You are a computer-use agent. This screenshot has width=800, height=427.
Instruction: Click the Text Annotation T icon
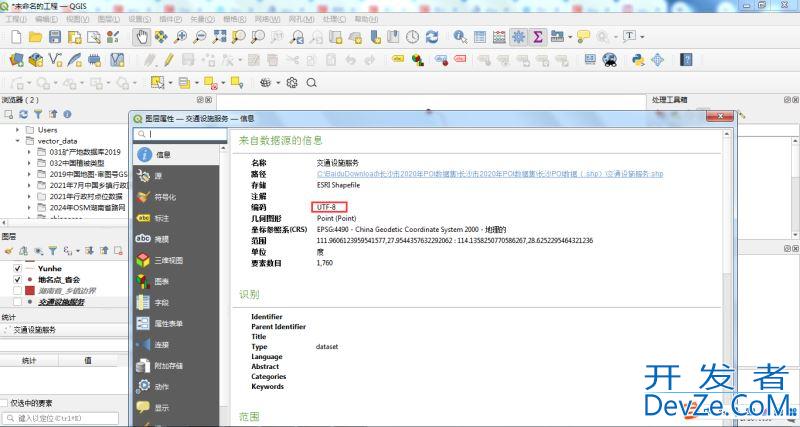click(629, 37)
